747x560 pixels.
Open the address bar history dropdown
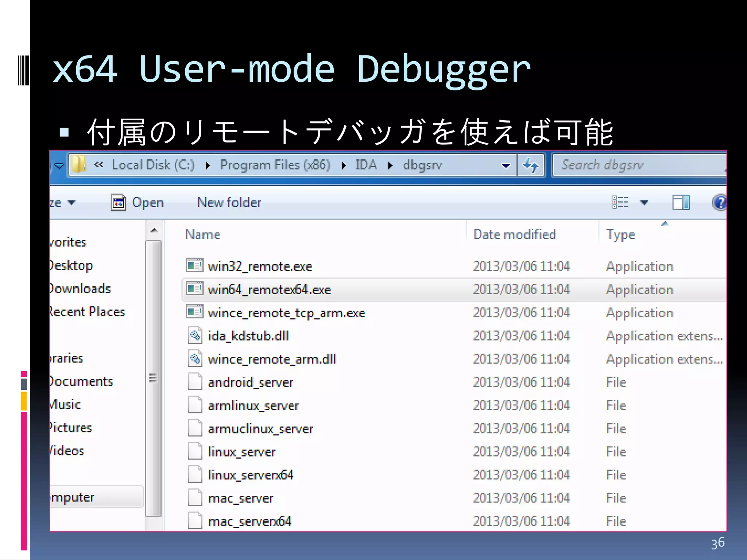click(506, 166)
